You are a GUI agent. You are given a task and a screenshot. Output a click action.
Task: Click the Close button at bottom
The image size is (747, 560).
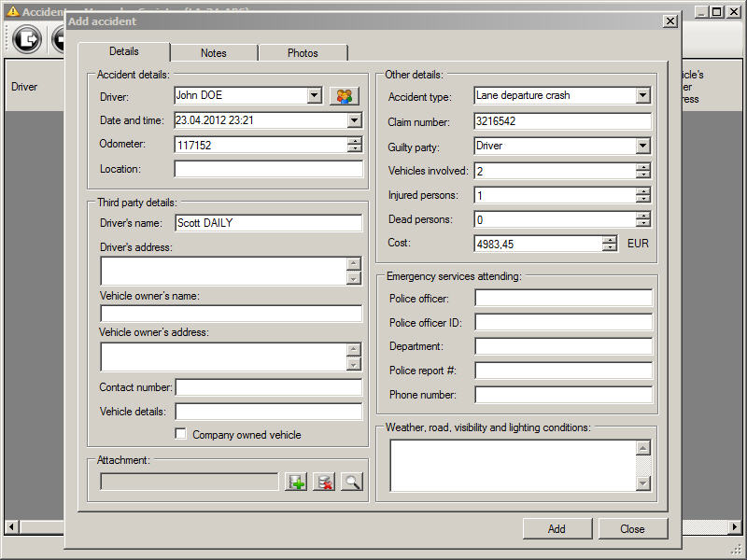coord(632,528)
